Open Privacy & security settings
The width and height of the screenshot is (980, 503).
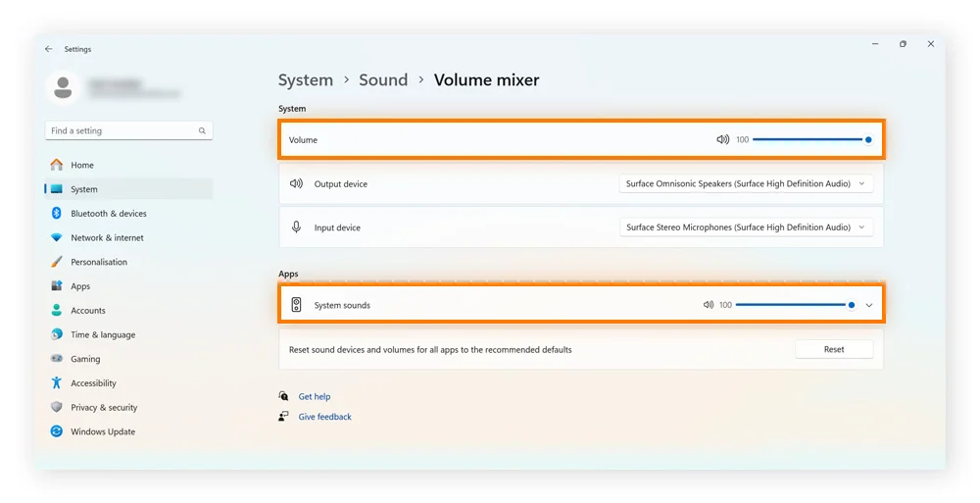click(x=104, y=408)
